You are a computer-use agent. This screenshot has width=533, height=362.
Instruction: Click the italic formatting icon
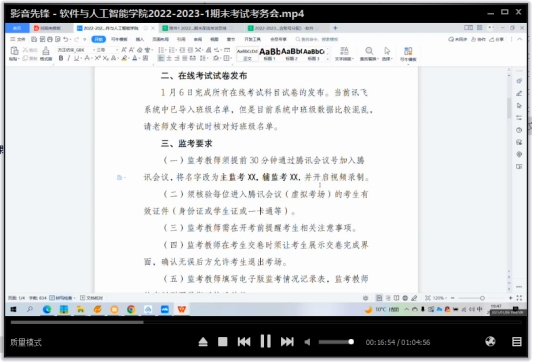tap(69, 58)
